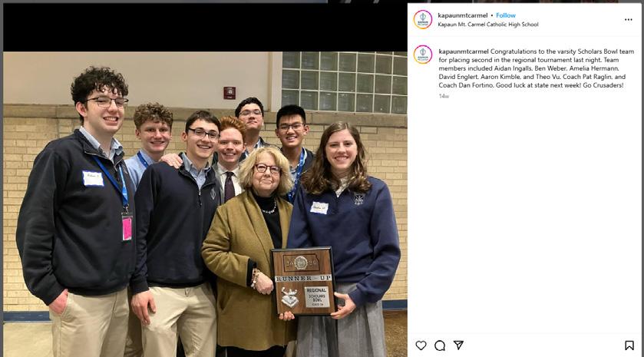Click the 14w post timestamp
The height and width of the screenshot is (357, 644).
tap(444, 96)
